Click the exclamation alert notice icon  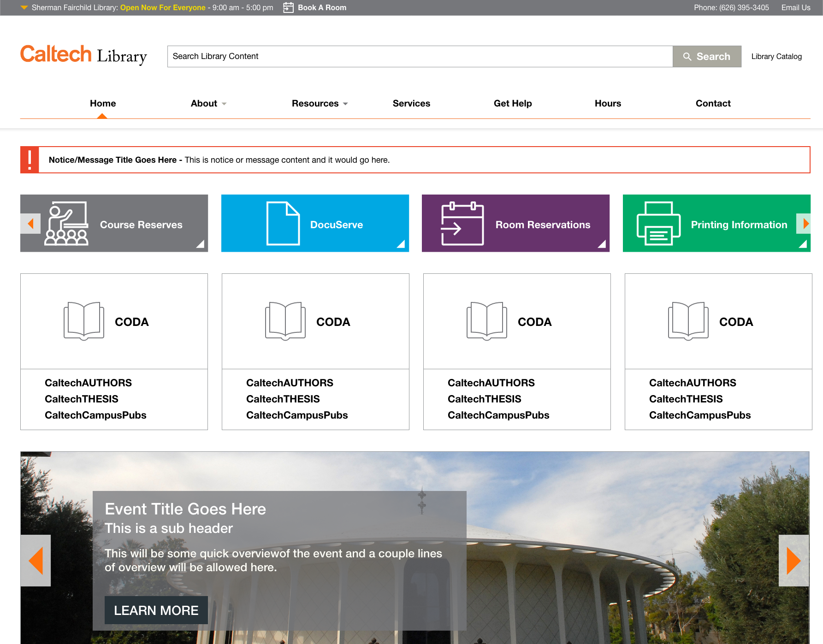click(30, 160)
